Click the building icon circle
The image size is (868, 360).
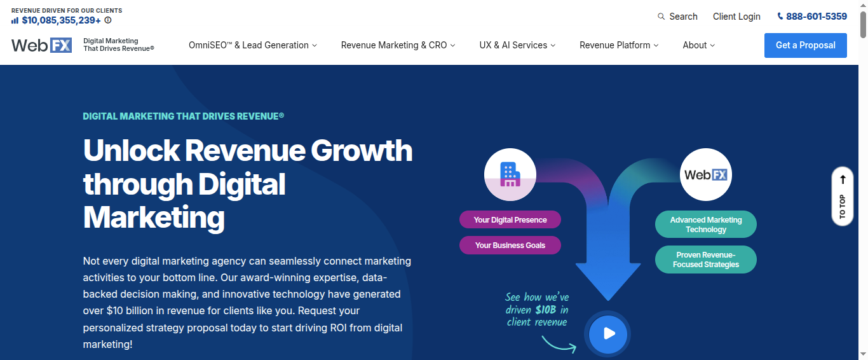coord(510,174)
